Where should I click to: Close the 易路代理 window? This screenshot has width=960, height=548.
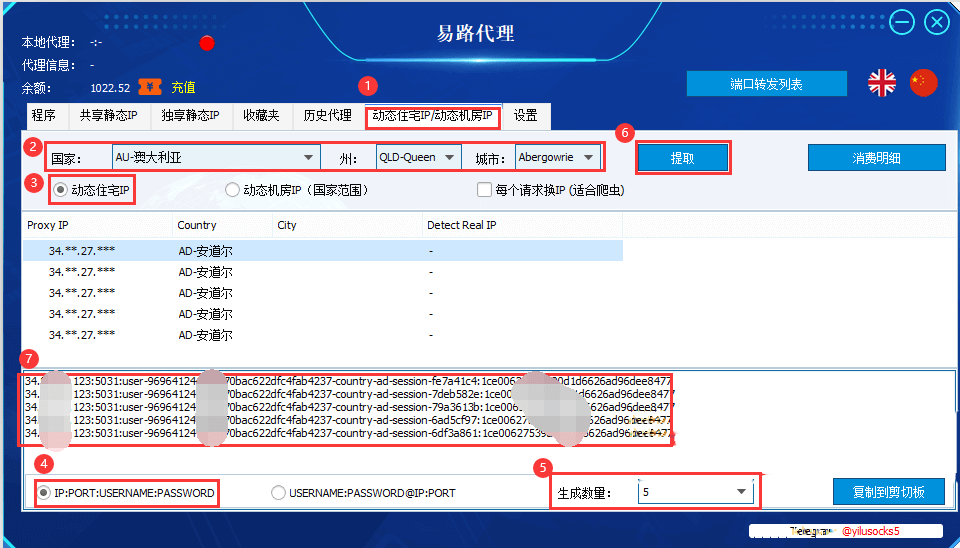[x=937, y=23]
